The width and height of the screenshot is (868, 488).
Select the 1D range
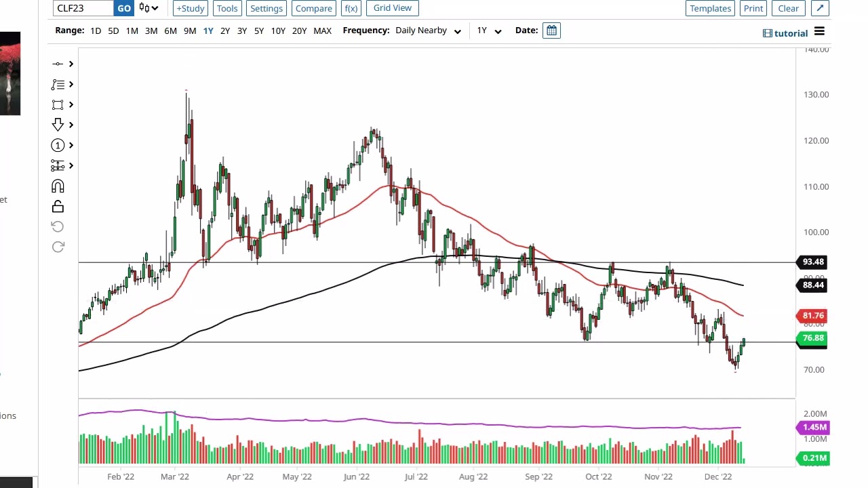96,30
